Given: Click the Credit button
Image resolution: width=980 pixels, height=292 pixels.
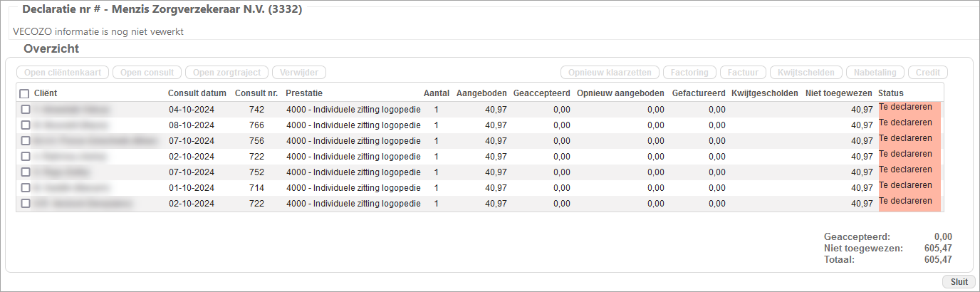Looking at the screenshot, I should point(927,73).
